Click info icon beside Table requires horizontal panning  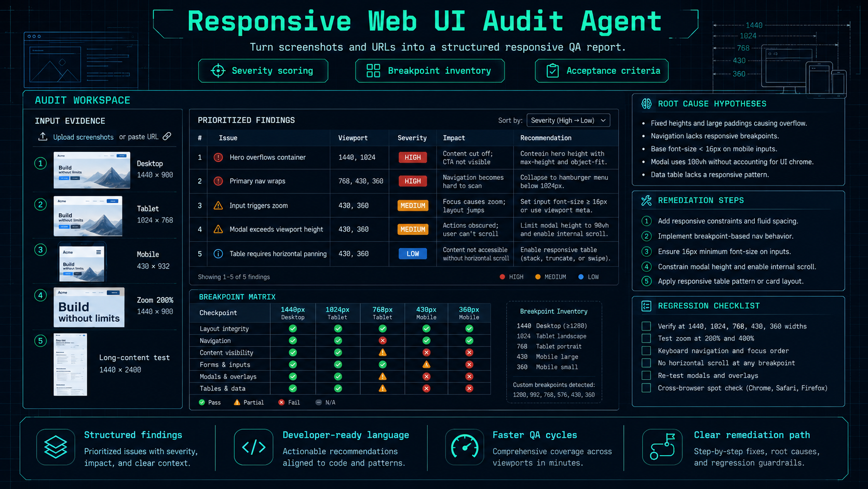[218, 254]
